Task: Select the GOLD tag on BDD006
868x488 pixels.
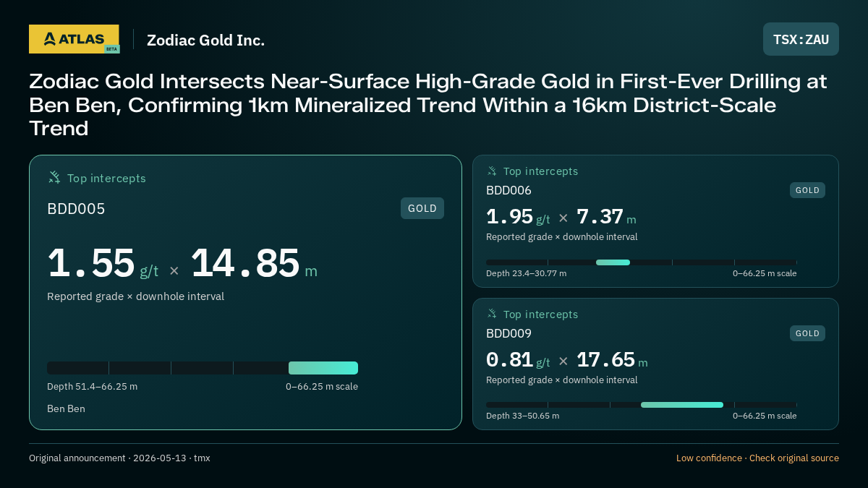Action: pos(807,190)
